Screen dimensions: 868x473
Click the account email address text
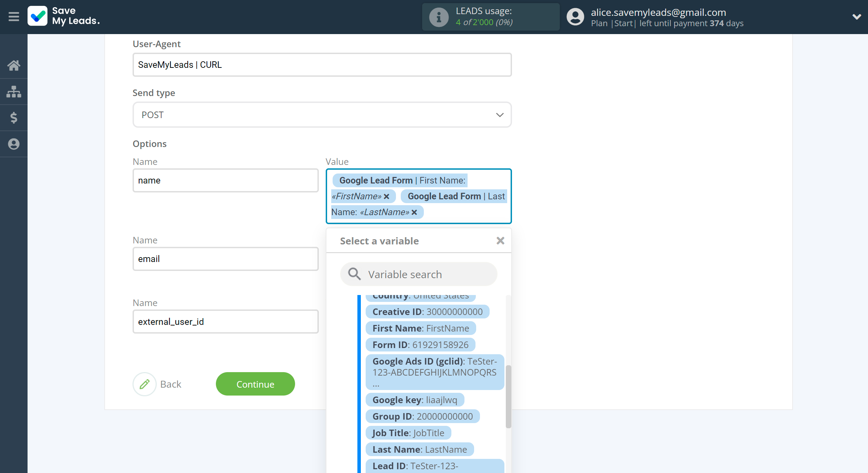(658, 12)
